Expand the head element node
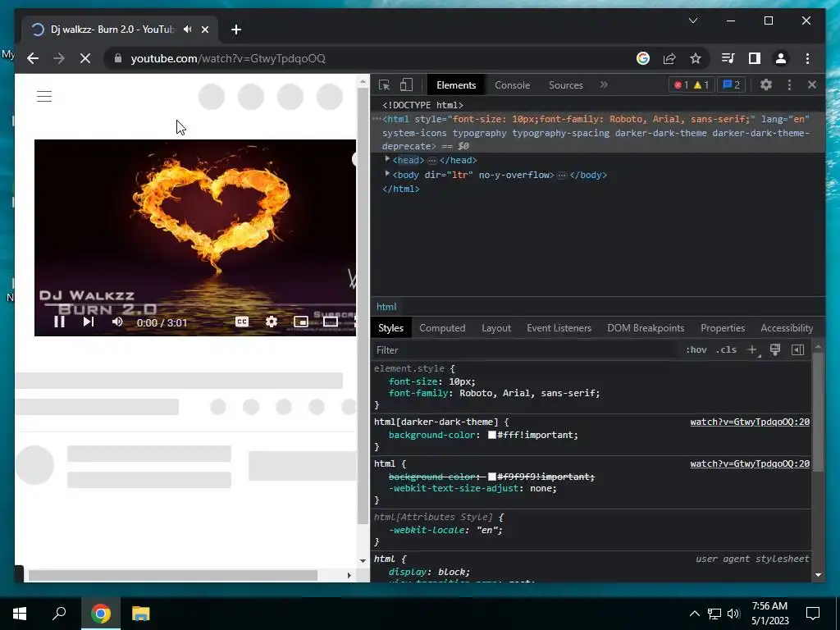Image resolution: width=840 pixels, height=630 pixels. coord(387,160)
